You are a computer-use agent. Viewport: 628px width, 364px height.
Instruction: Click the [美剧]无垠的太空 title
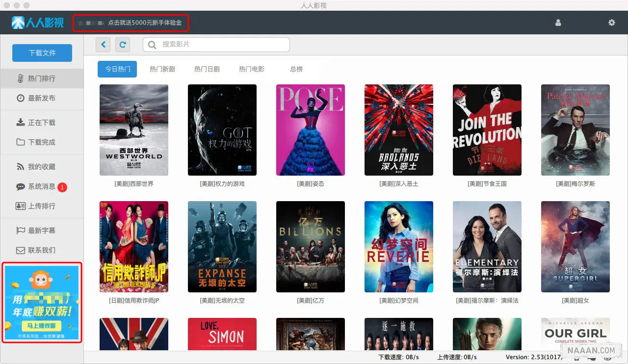tap(222, 301)
